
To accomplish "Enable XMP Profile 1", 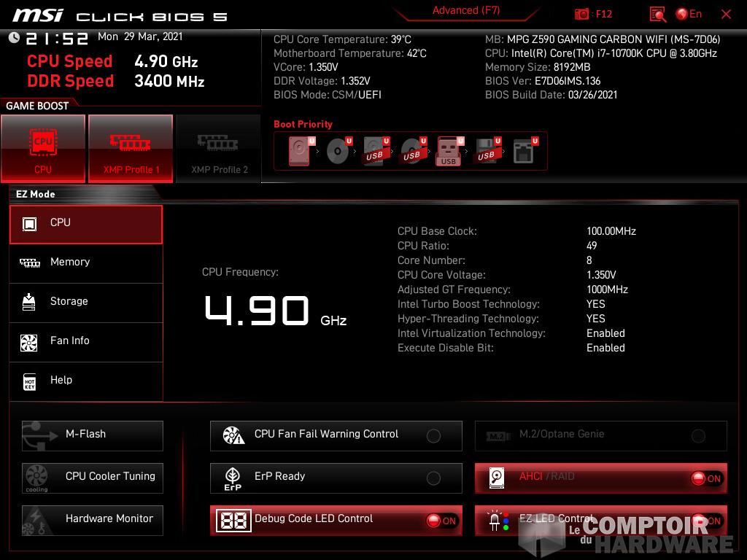I will (131, 148).
